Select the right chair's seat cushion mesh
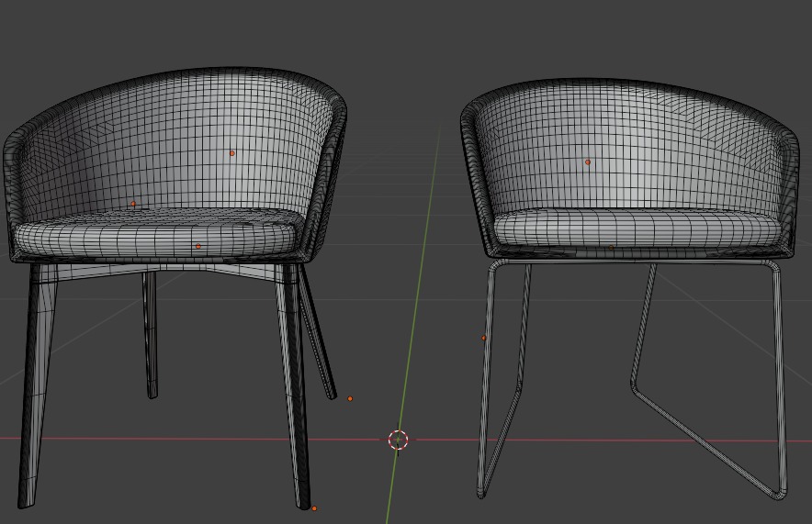This screenshot has width=812, height=524. pyautogui.click(x=637, y=229)
